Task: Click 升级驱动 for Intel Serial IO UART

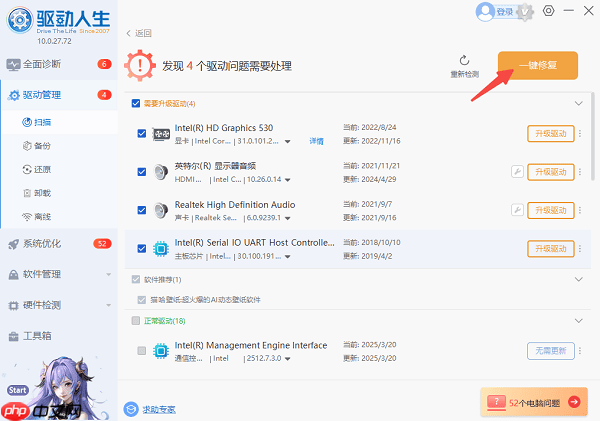Action: pyautogui.click(x=550, y=249)
